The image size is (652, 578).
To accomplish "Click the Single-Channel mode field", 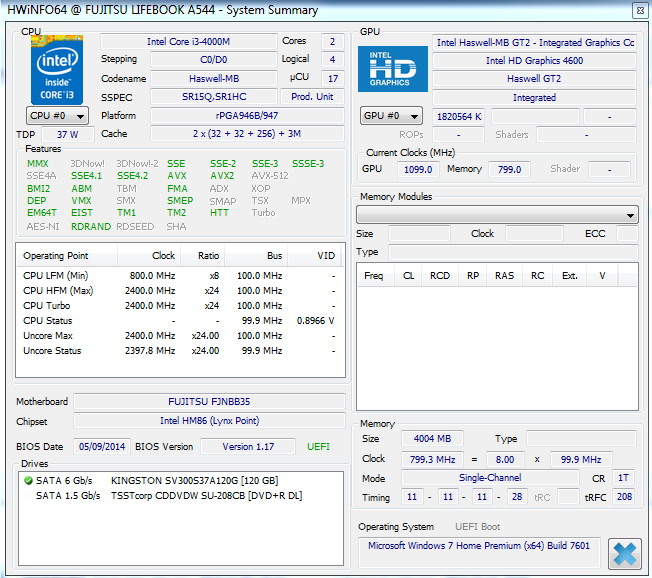I will coord(490,478).
